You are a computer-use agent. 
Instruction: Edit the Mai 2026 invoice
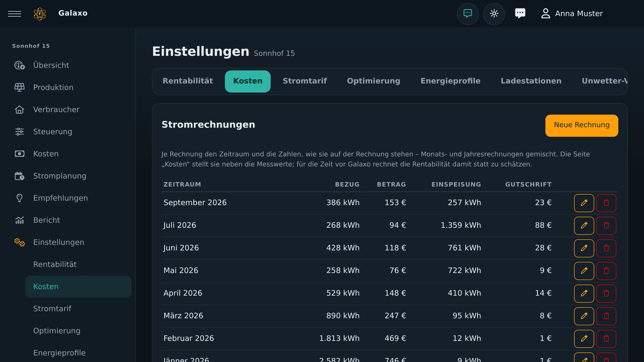pos(584,271)
